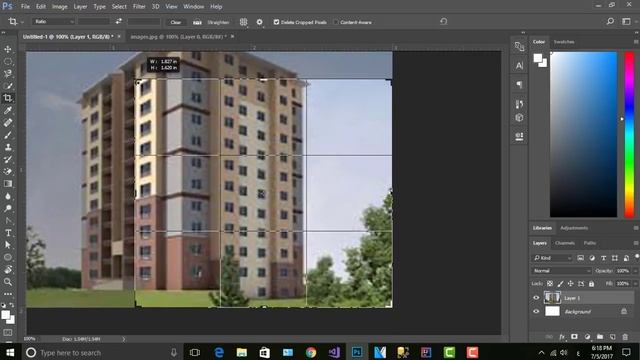The height and width of the screenshot is (360, 640).
Task: Click the Straighten level icon
Action: [x=197, y=22]
